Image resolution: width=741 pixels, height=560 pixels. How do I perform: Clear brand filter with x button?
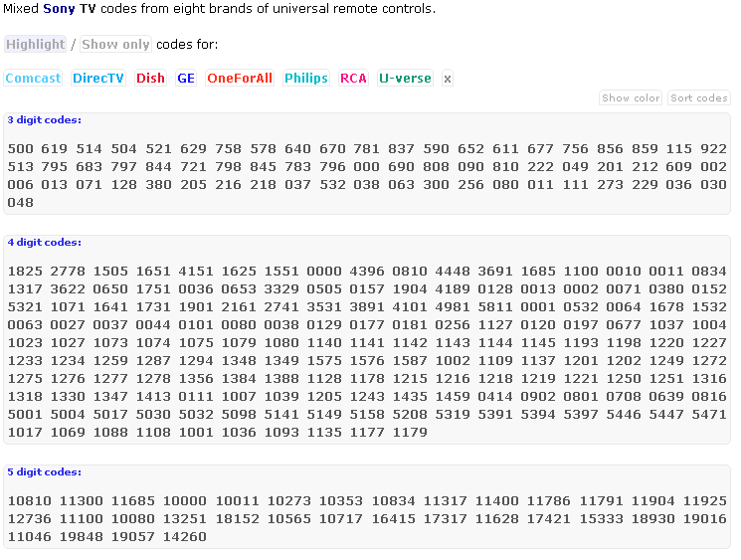(x=447, y=79)
